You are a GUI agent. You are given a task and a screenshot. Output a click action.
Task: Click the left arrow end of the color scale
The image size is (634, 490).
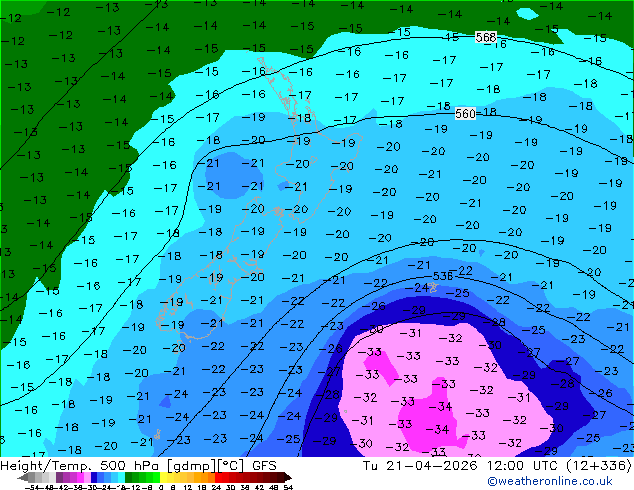pos(22,478)
